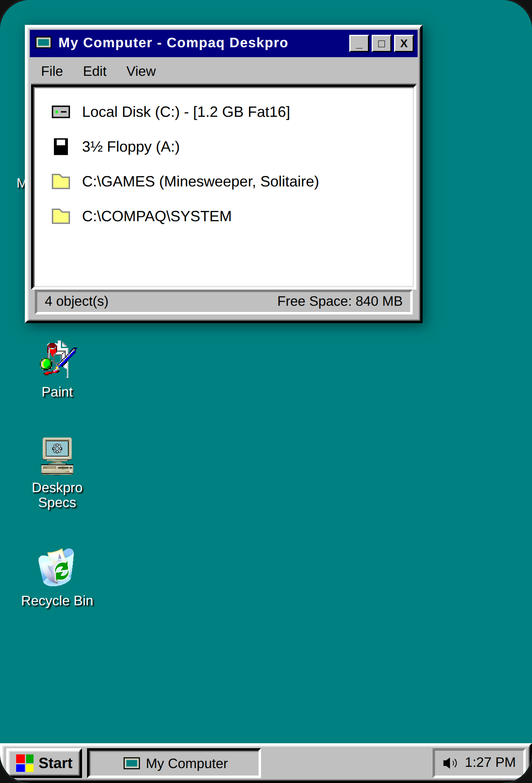
Task: Open the Local Disk (C:) drive icon
Action: tap(61, 112)
